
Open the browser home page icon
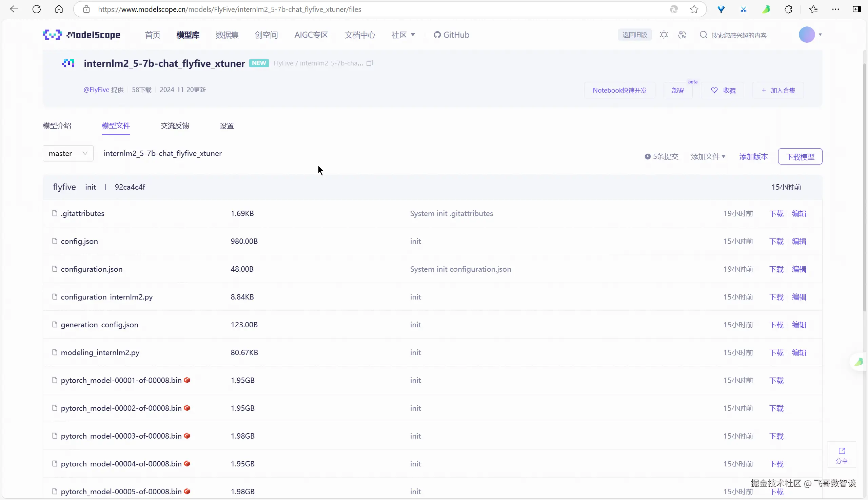59,9
